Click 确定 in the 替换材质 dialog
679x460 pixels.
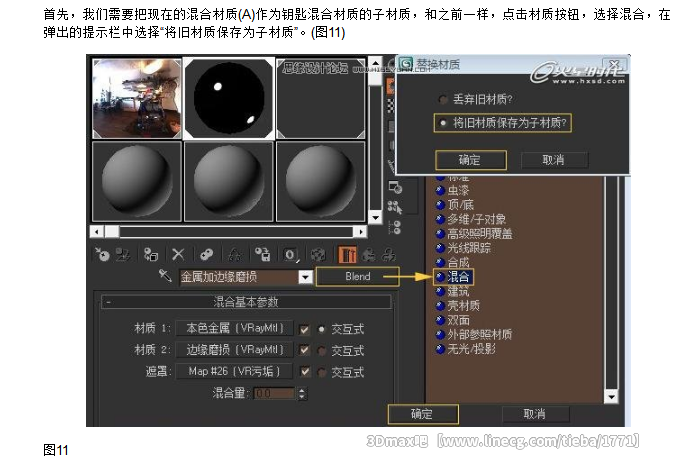pos(470,160)
